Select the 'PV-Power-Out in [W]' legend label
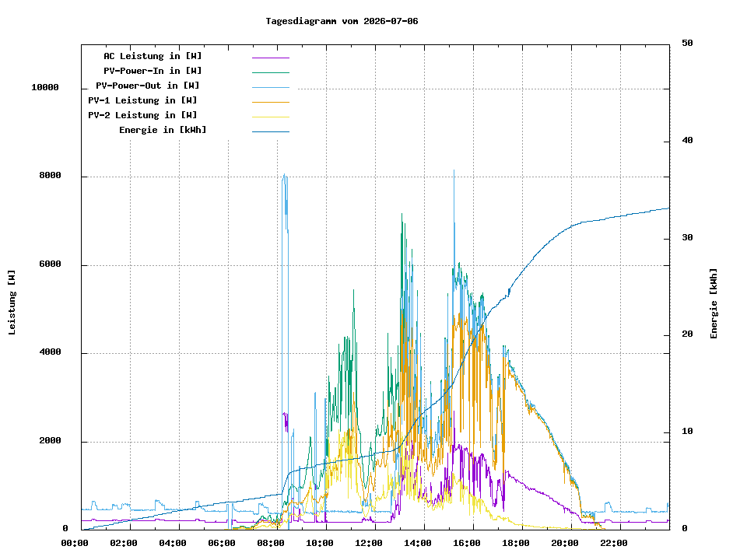 pyautogui.click(x=148, y=86)
